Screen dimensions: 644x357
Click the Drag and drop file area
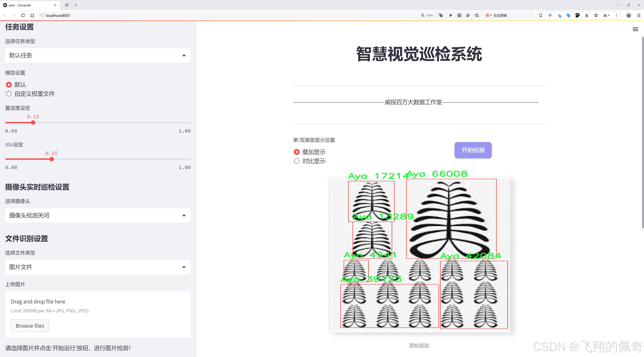98,315
